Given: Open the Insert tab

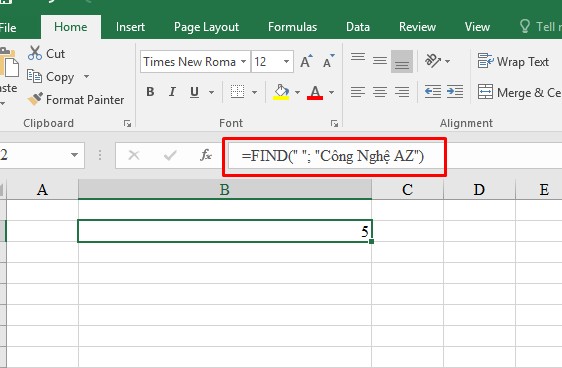Looking at the screenshot, I should [130, 27].
